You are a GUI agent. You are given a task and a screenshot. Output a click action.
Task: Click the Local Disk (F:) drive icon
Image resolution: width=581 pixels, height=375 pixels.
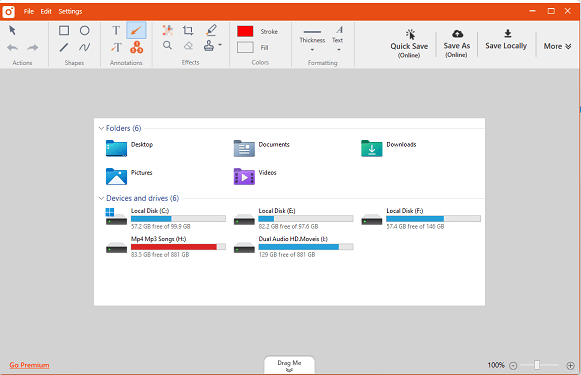(x=372, y=219)
